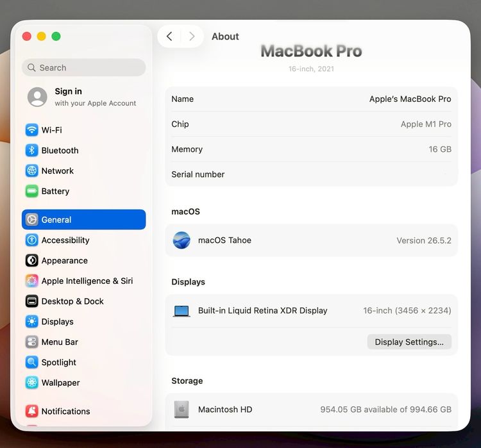Image resolution: width=481 pixels, height=448 pixels.
Task: Click the 16-inch, 2021 model subtitle
Action: click(x=311, y=69)
